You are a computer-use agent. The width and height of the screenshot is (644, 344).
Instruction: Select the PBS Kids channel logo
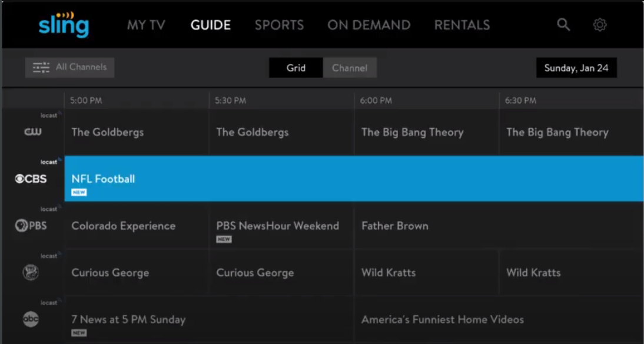point(31,273)
